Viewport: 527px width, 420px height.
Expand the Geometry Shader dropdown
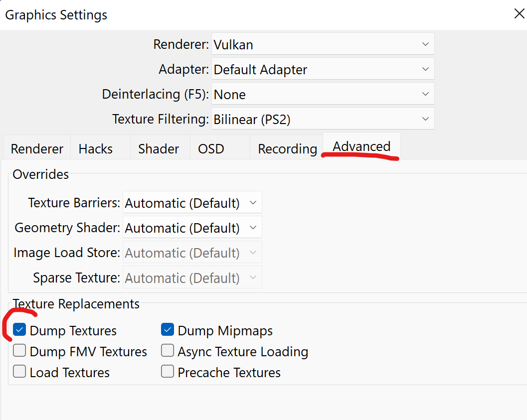192,228
